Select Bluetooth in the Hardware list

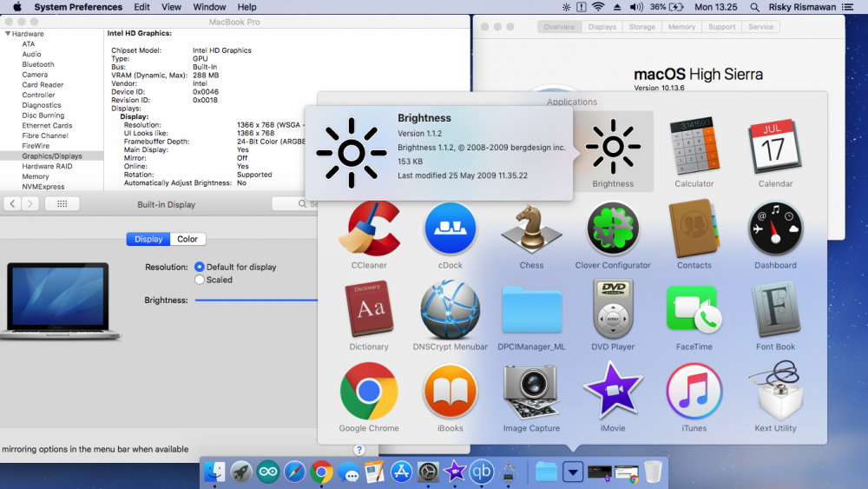tap(37, 64)
